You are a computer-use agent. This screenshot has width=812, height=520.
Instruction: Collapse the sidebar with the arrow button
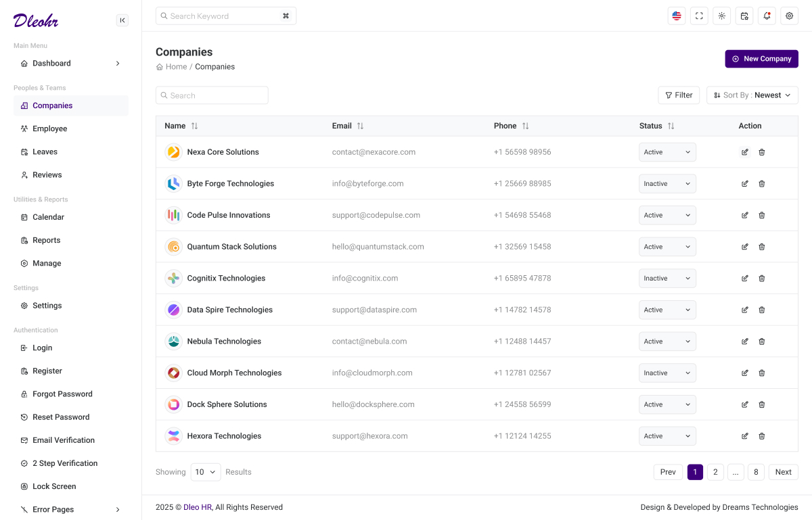tap(122, 20)
